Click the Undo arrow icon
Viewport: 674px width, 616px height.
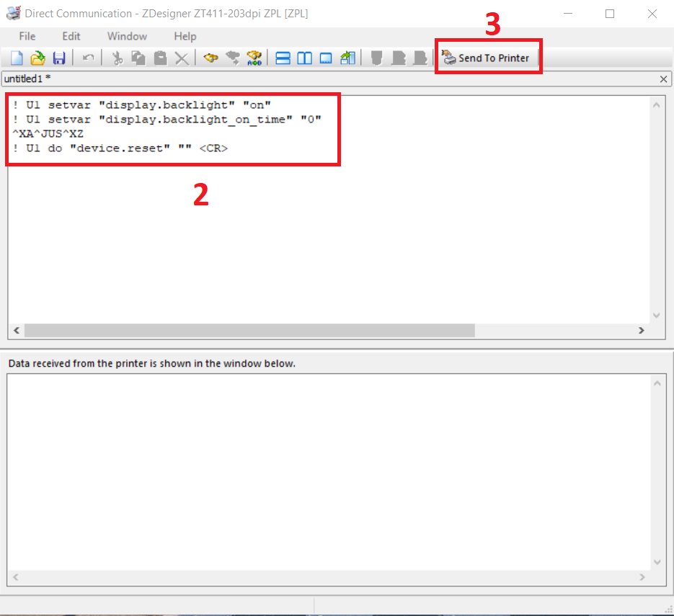87,58
